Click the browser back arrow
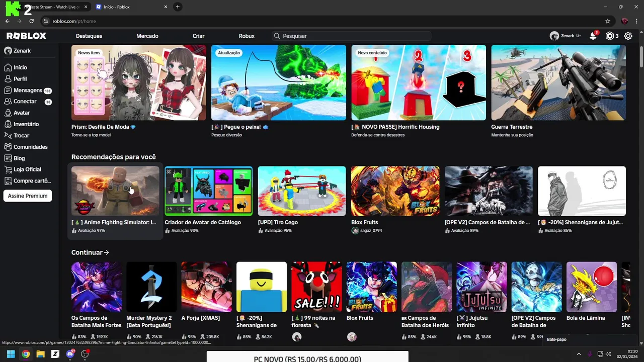 click(8, 21)
